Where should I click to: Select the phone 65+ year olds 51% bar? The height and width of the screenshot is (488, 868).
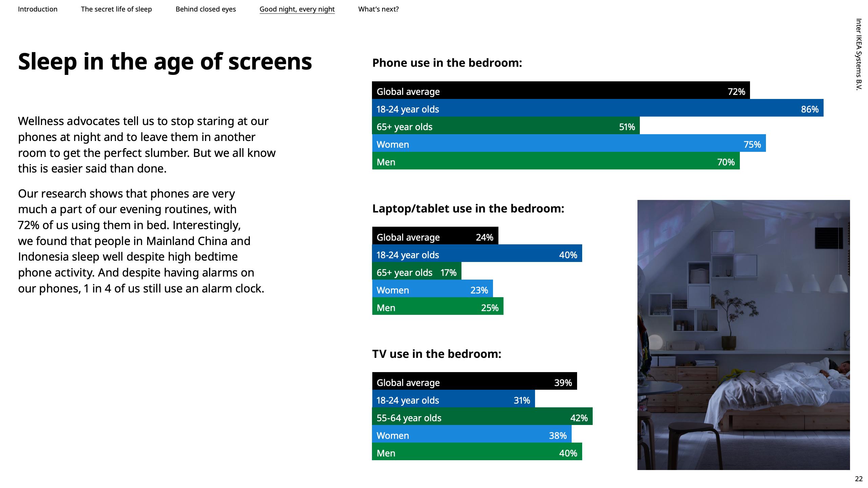pyautogui.click(x=506, y=125)
